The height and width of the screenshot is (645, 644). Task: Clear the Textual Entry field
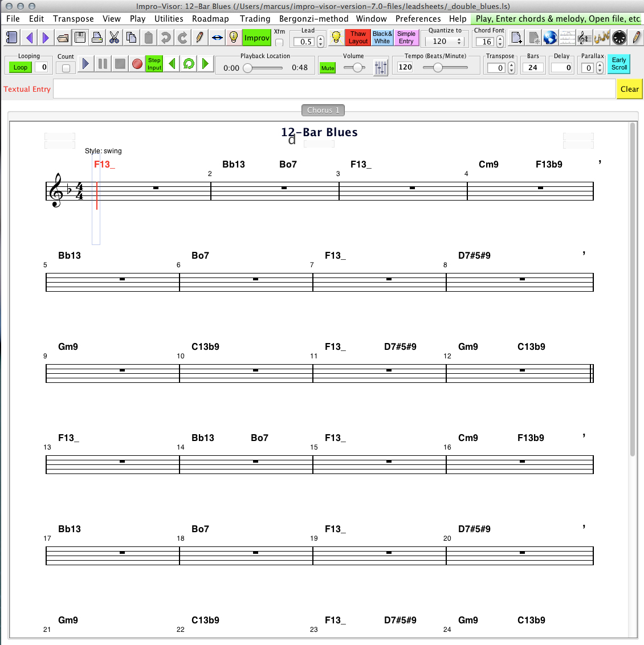coord(629,89)
